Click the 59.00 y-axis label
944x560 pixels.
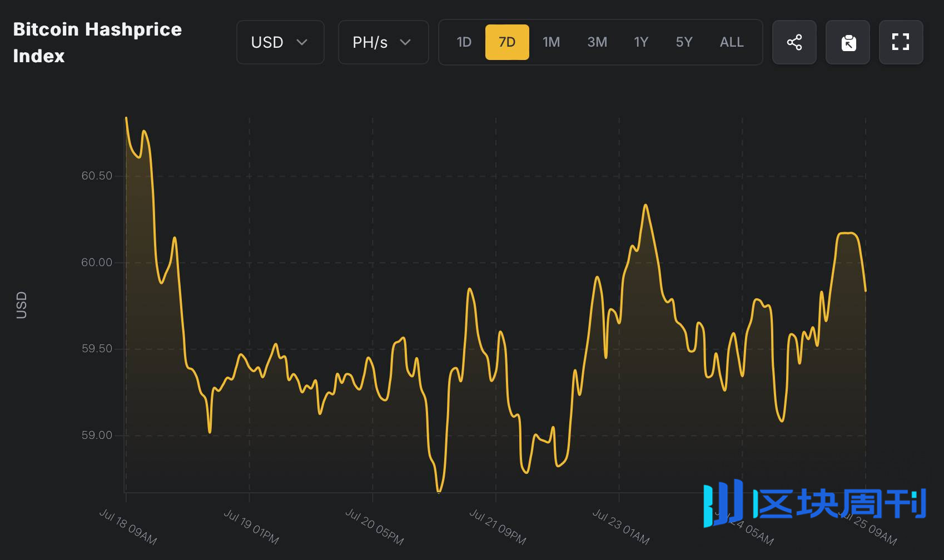(x=97, y=435)
